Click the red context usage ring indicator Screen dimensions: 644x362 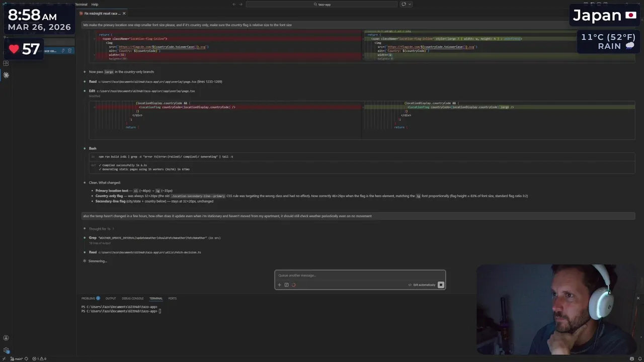[293, 285]
